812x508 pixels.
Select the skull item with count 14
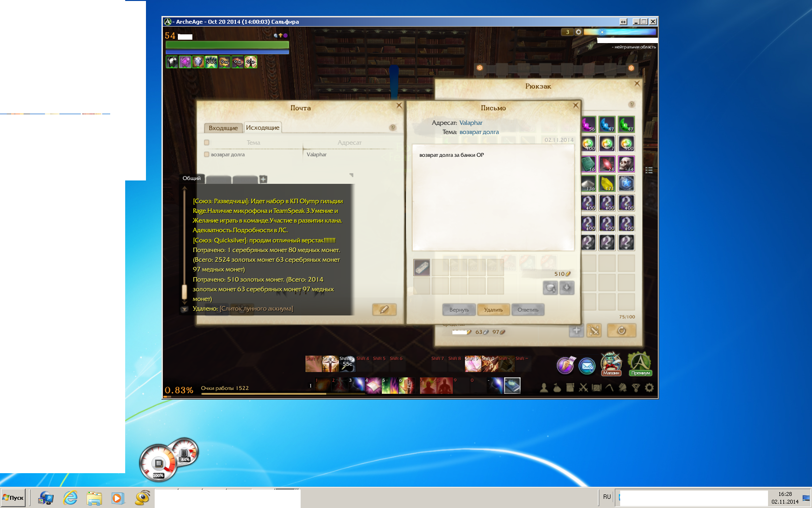click(x=626, y=164)
